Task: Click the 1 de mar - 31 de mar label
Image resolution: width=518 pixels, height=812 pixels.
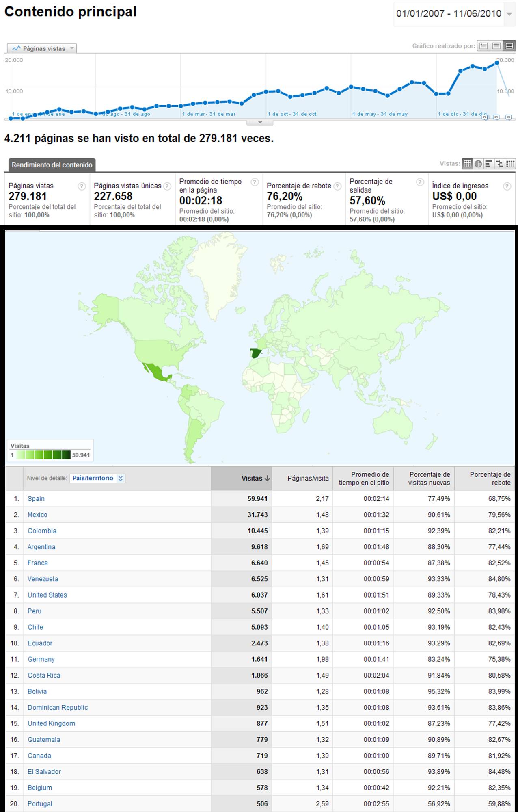Action: (209, 114)
